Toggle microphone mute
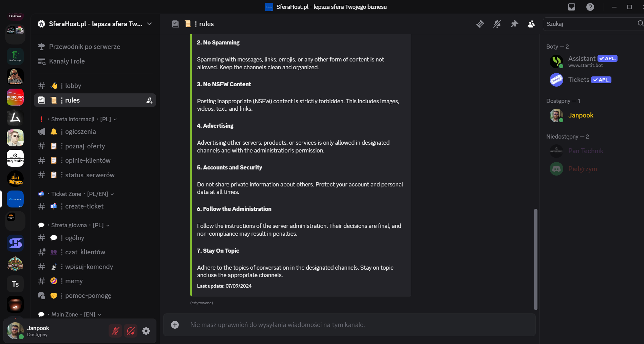 pos(115,331)
